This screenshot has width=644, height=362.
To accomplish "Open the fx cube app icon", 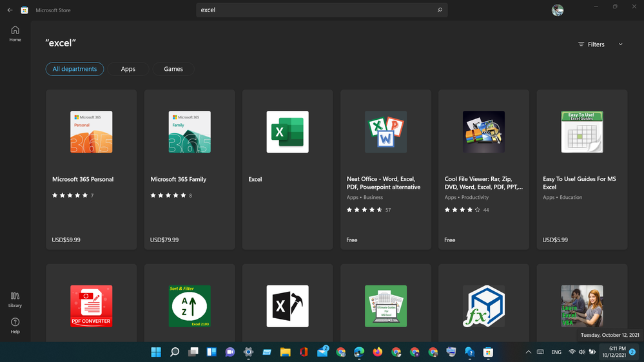I will tap(484, 306).
